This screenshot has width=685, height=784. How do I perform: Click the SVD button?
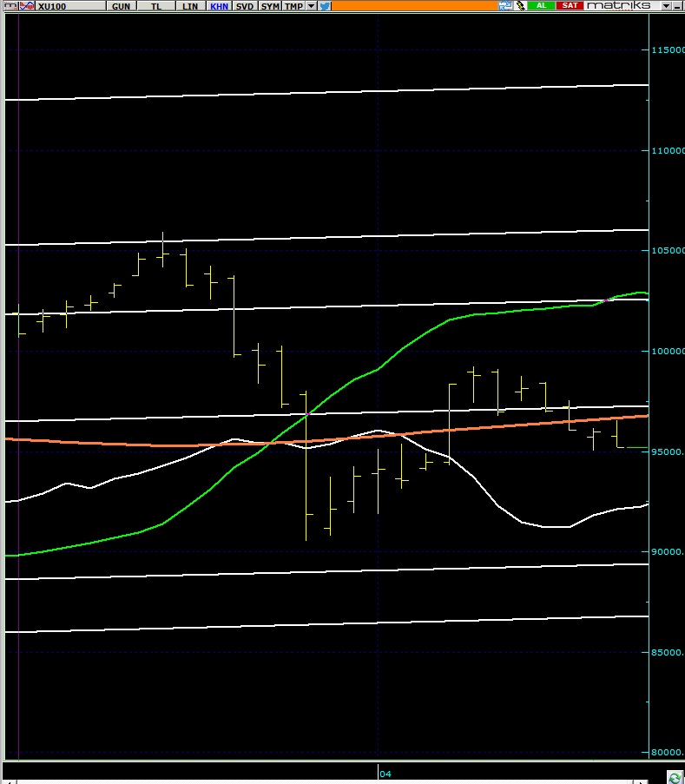point(245,6)
